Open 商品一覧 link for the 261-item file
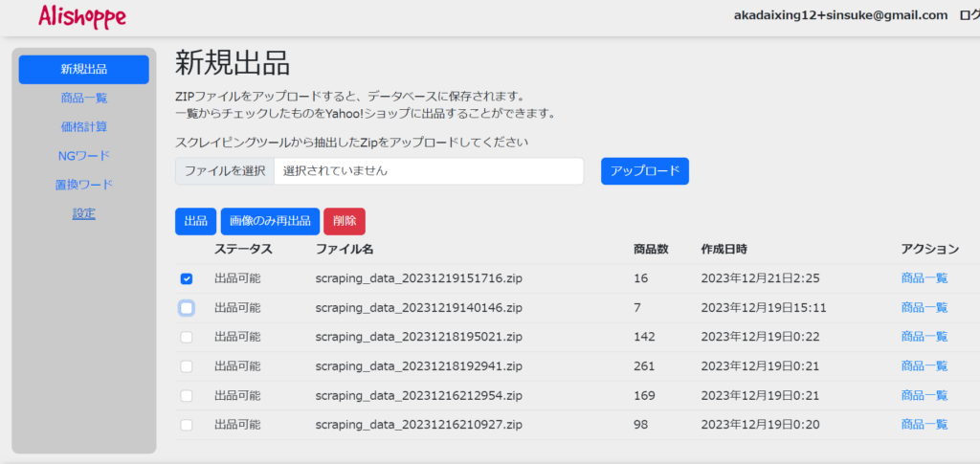Image resolution: width=980 pixels, height=464 pixels. point(924,366)
